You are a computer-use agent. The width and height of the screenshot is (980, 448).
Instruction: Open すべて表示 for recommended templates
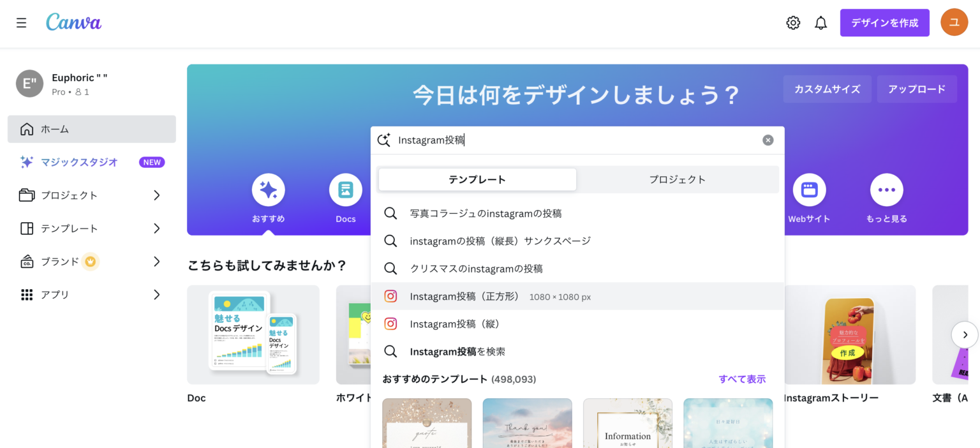click(742, 378)
